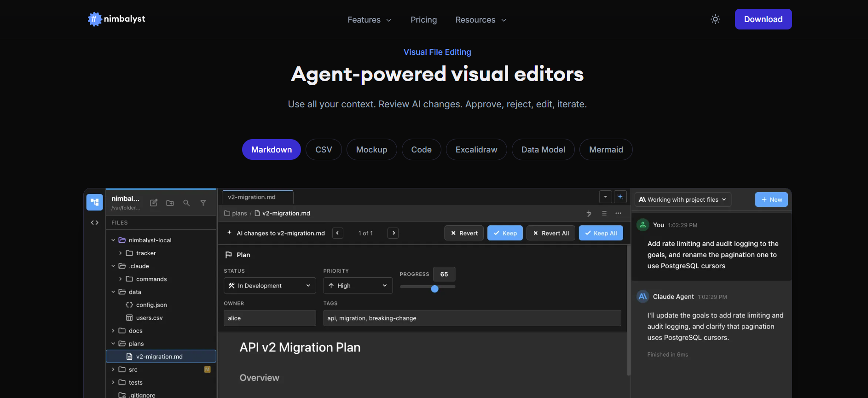Click the progress slider handle
This screenshot has width=868, height=398.
pyautogui.click(x=434, y=289)
